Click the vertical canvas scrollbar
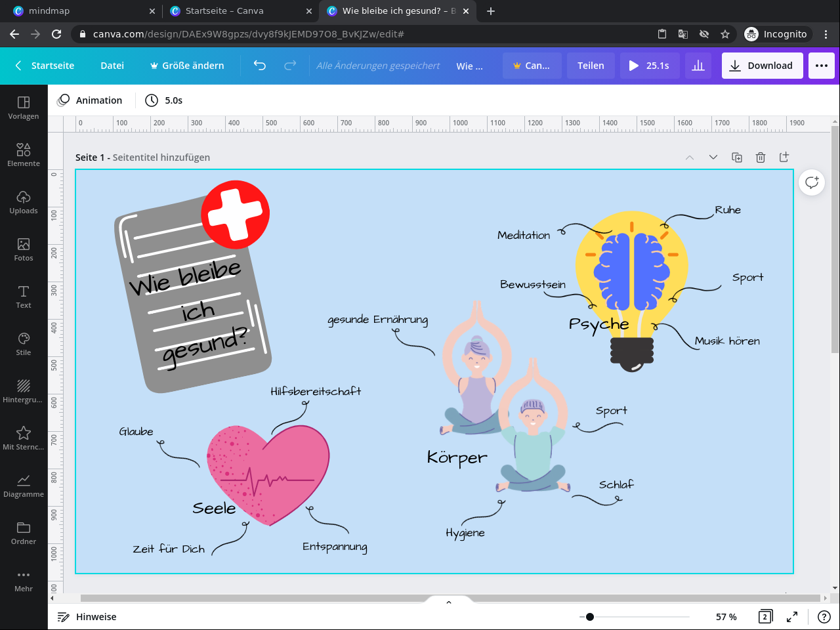Image resolution: width=840 pixels, height=630 pixels. point(835,239)
